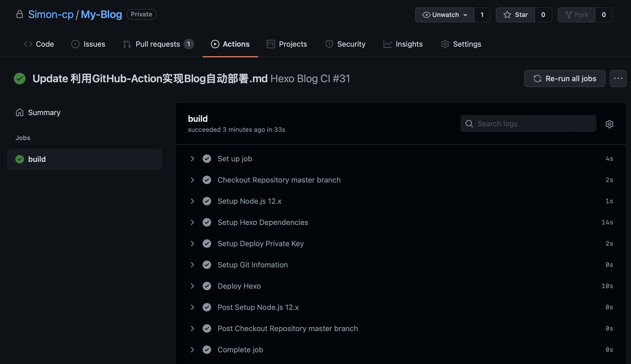Open the Code tab
The height and width of the screenshot is (364, 631).
39,44
